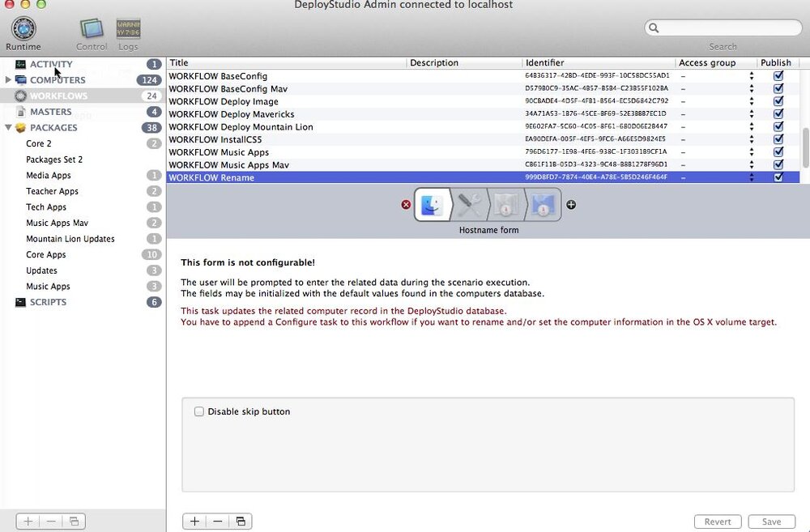The width and height of the screenshot is (810, 532).
Task: Open Packages Set 2 group
Action: pos(54,160)
